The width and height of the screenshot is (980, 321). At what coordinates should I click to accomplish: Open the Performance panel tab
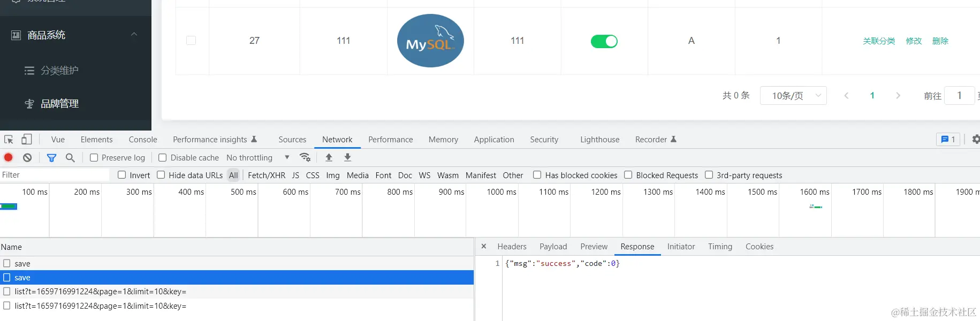coord(391,140)
